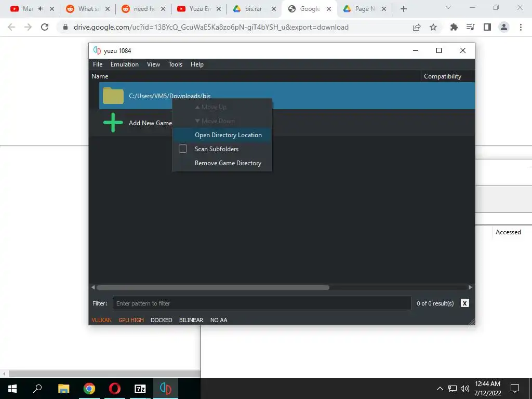Click the yuzu scrollbar right arrow

[470, 287]
